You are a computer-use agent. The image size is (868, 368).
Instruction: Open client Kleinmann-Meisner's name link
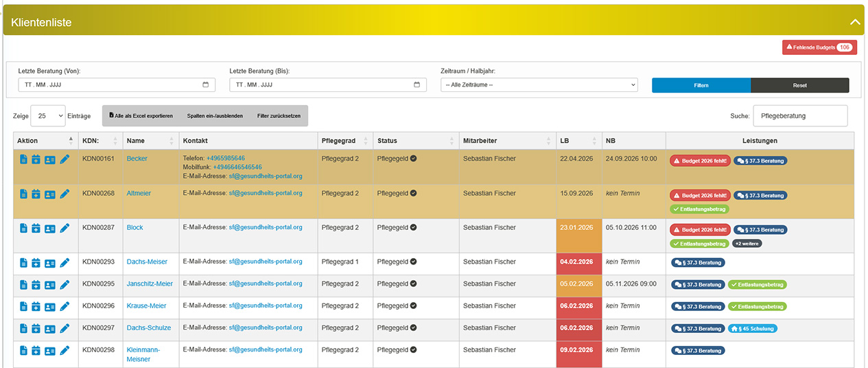tap(143, 354)
